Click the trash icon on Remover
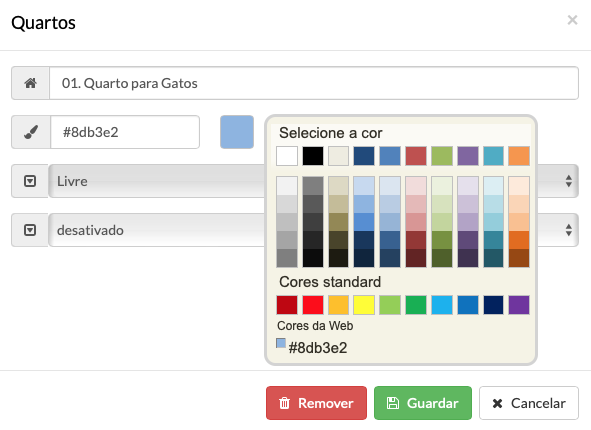This screenshot has height=430, width=591. coord(285,403)
